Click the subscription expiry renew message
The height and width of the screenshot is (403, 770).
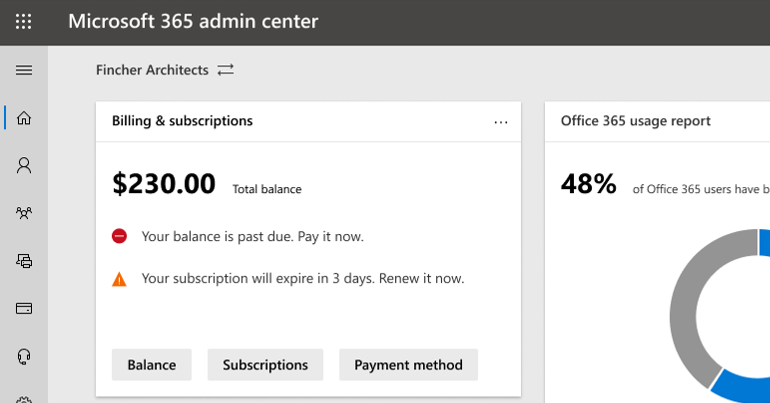(x=303, y=279)
